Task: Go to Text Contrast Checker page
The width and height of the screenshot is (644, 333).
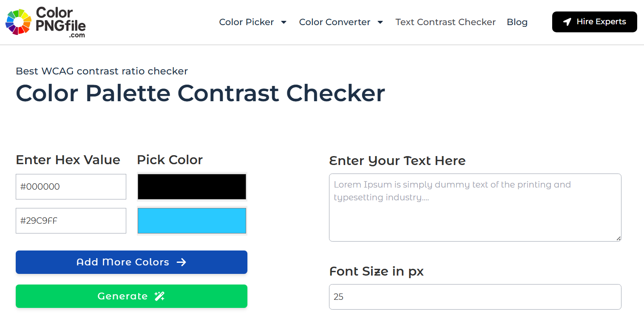Action: tap(445, 22)
